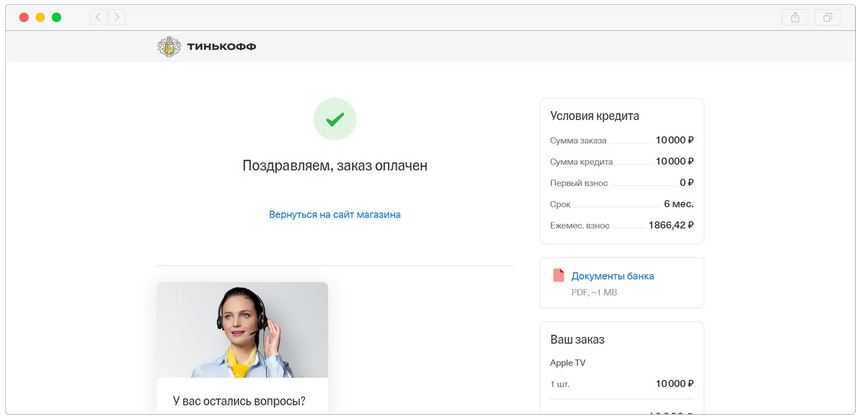This screenshot has height=420, width=860.
Task: Click Сумма заказа label
Action: pos(578,141)
